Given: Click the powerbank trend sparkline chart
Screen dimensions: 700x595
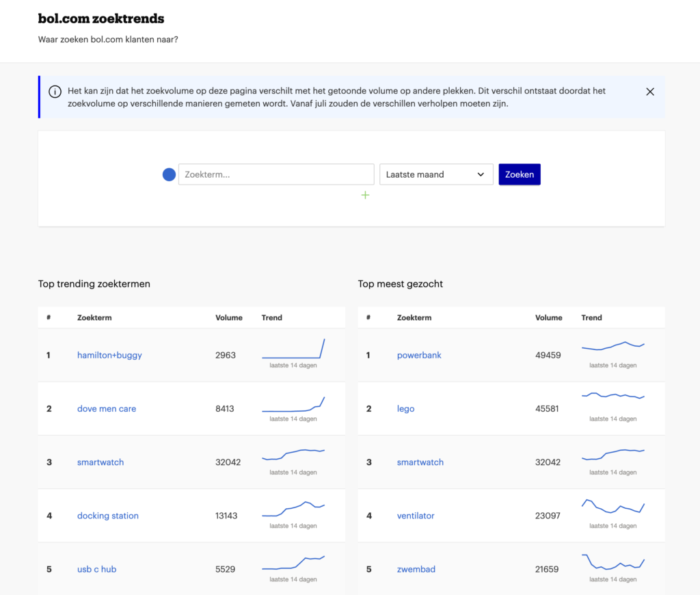Looking at the screenshot, I should (612, 346).
